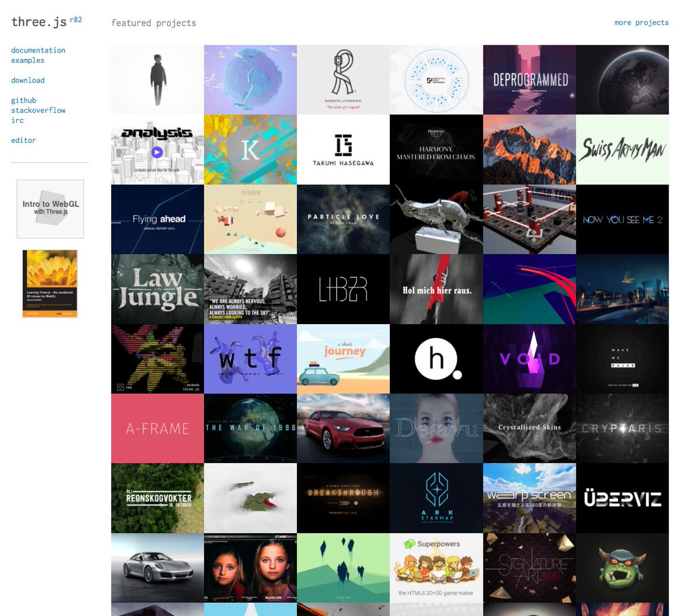
Task: Open the Bli Regnskogvokter project
Action: [158, 498]
